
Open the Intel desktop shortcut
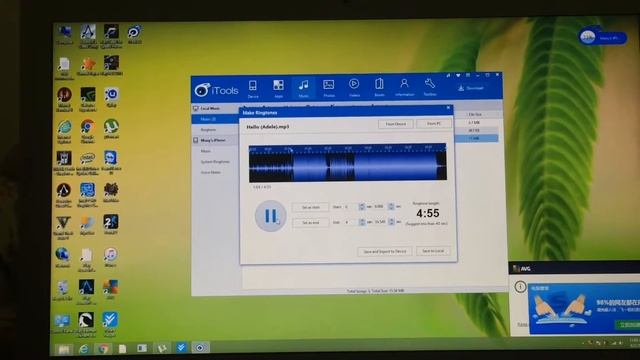87,163
